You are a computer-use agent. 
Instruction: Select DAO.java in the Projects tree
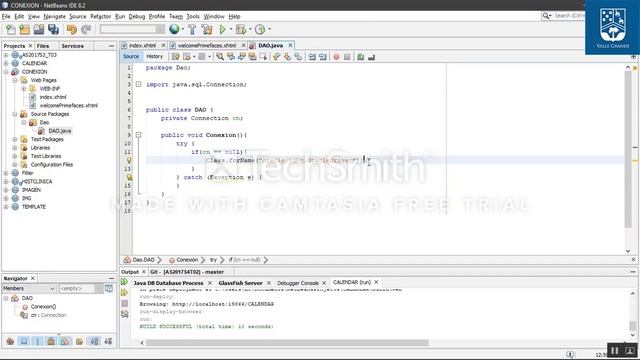tap(60, 131)
